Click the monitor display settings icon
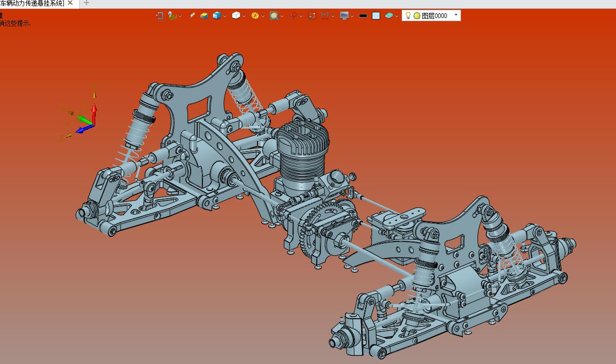Image resolution: width=616 pixels, height=364 pixels. tap(344, 16)
